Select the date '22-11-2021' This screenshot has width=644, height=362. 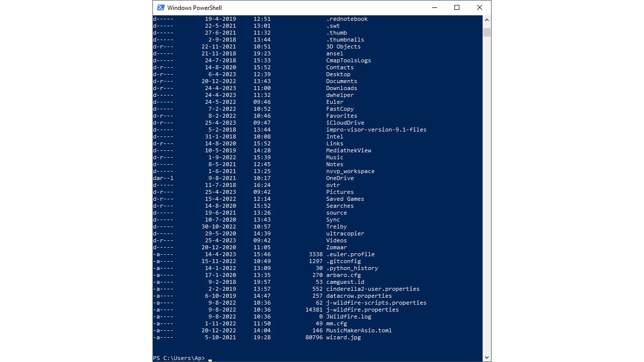tap(219, 46)
